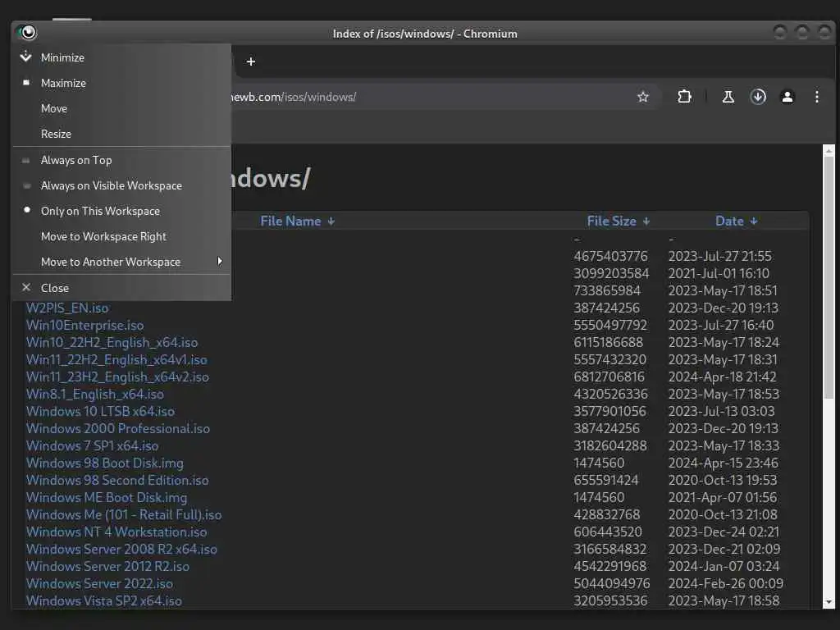The height and width of the screenshot is (630, 840).
Task: Open Win11_23H2_English_x64v2.iso link
Action: click(x=117, y=377)
